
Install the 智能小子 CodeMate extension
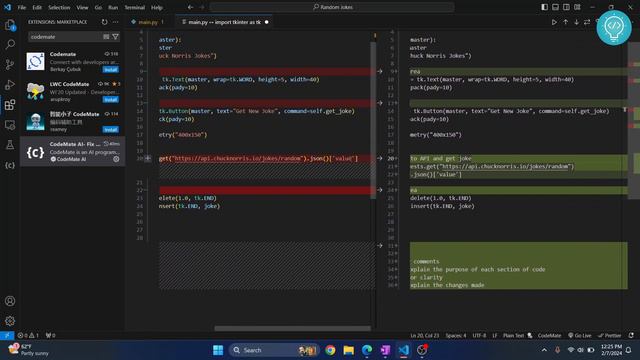coord(111,130)
